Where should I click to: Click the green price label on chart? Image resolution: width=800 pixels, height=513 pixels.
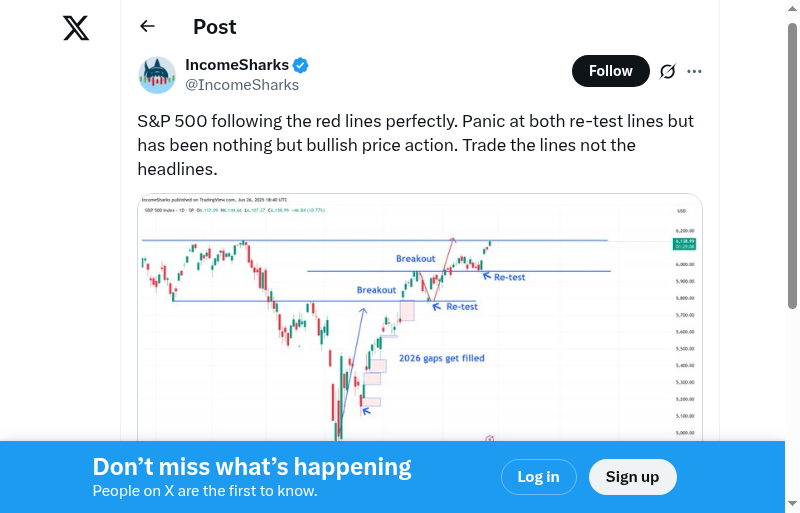(x=685, y=242)
